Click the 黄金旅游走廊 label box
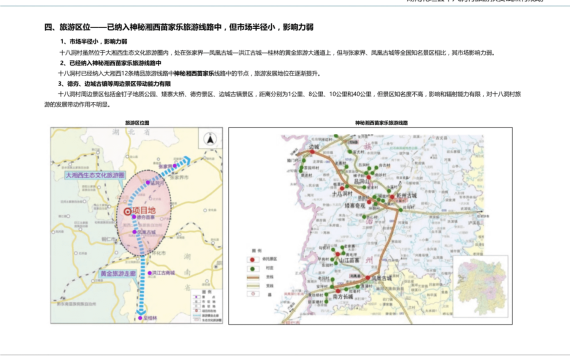 (118, 273)
